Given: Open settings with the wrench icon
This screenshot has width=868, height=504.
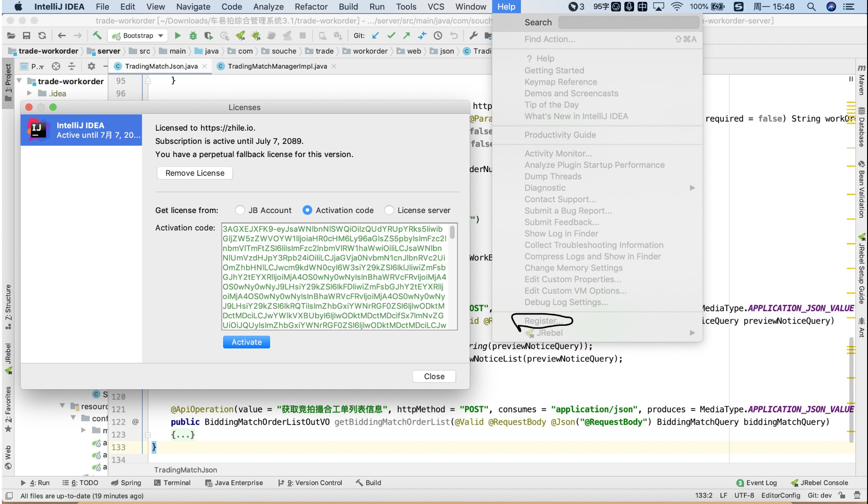Looking at the screenshot, I should [473, 36].
